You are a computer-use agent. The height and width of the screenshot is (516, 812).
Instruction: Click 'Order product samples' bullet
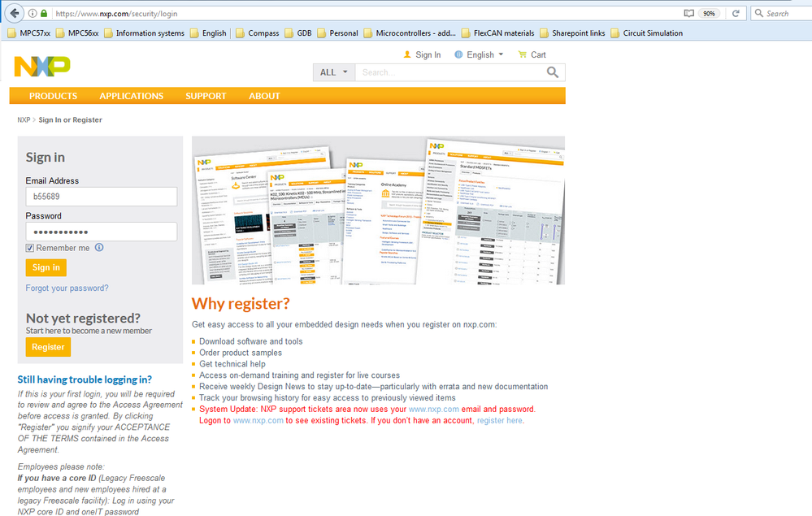[241, 353]
